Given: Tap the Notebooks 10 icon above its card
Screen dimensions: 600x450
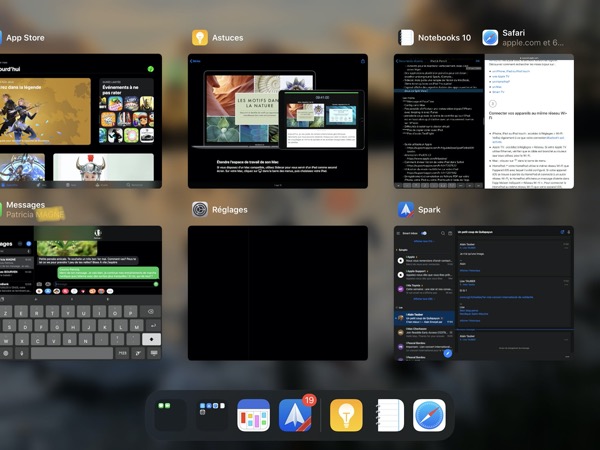Looking at the screenshot, I should tap(406, 38).
